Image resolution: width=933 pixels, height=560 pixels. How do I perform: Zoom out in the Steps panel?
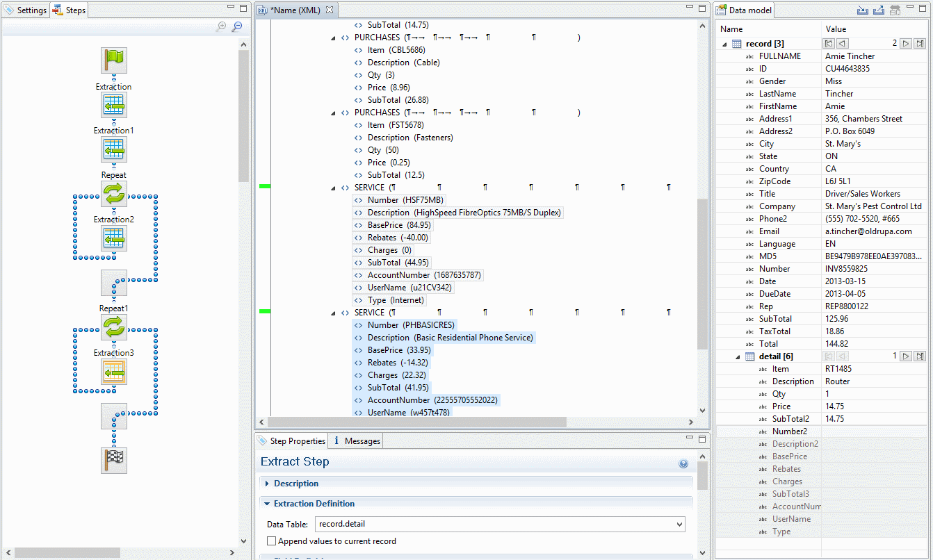(x=237, y=26)
